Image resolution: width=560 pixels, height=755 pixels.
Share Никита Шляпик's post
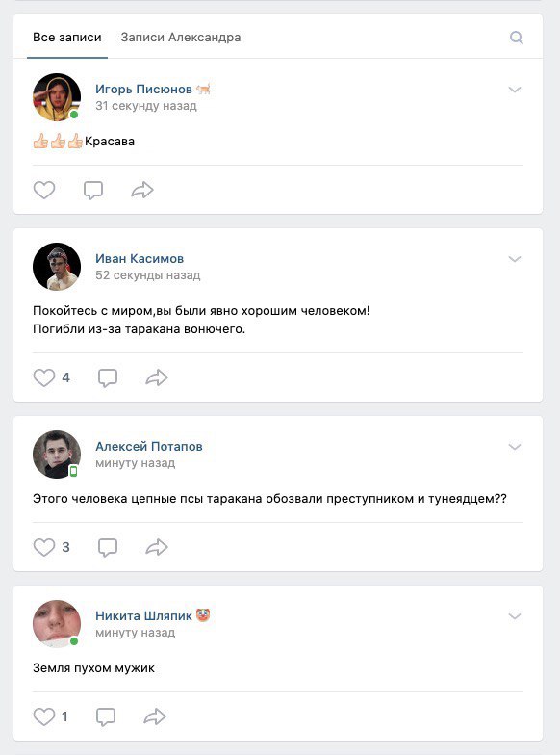[x=155, y=716]
